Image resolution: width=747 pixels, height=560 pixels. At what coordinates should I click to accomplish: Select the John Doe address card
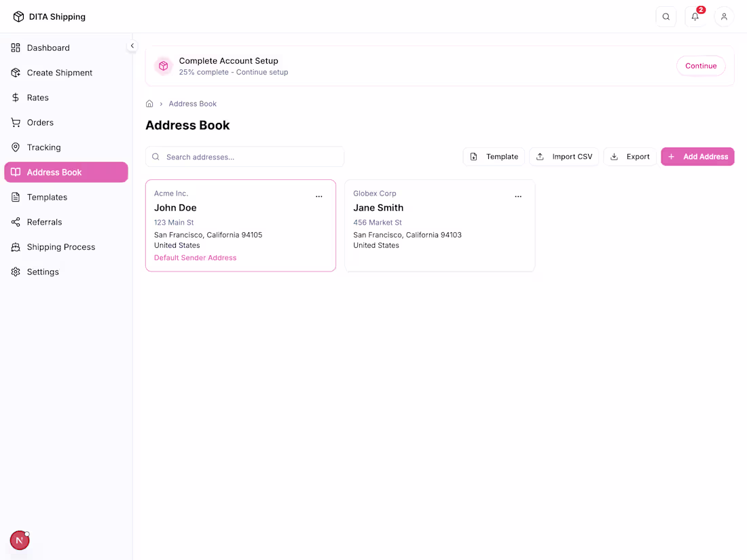(x=240, y=226)
